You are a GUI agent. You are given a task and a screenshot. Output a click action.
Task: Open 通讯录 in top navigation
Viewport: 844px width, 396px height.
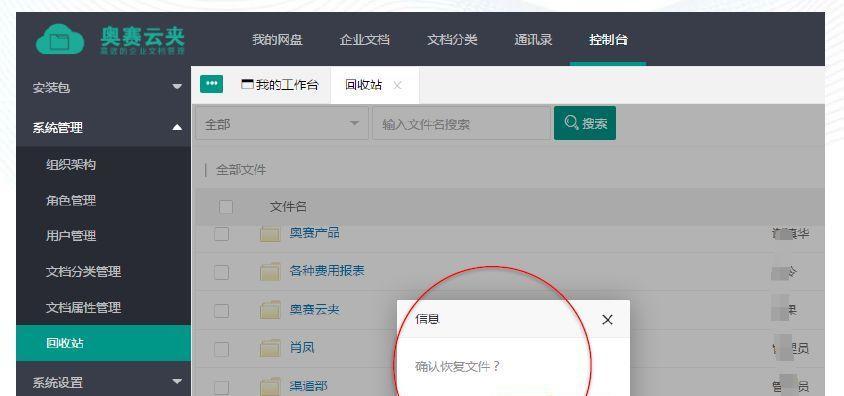pos(533,40)
